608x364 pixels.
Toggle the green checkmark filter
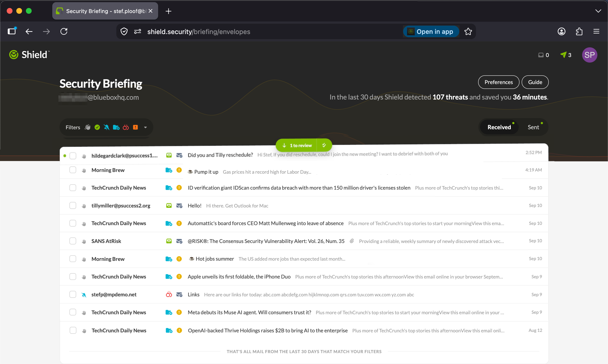[97, 127]
